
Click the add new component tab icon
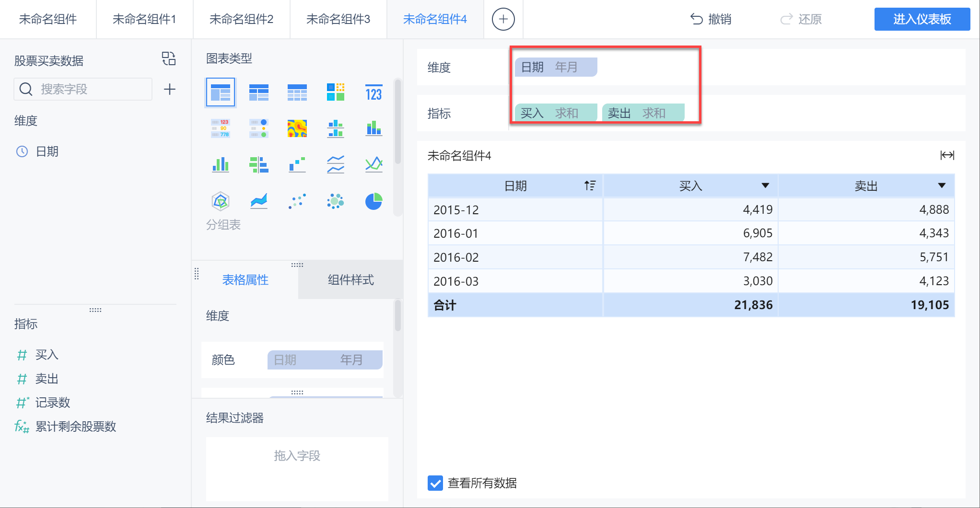[x=503, y=19]
